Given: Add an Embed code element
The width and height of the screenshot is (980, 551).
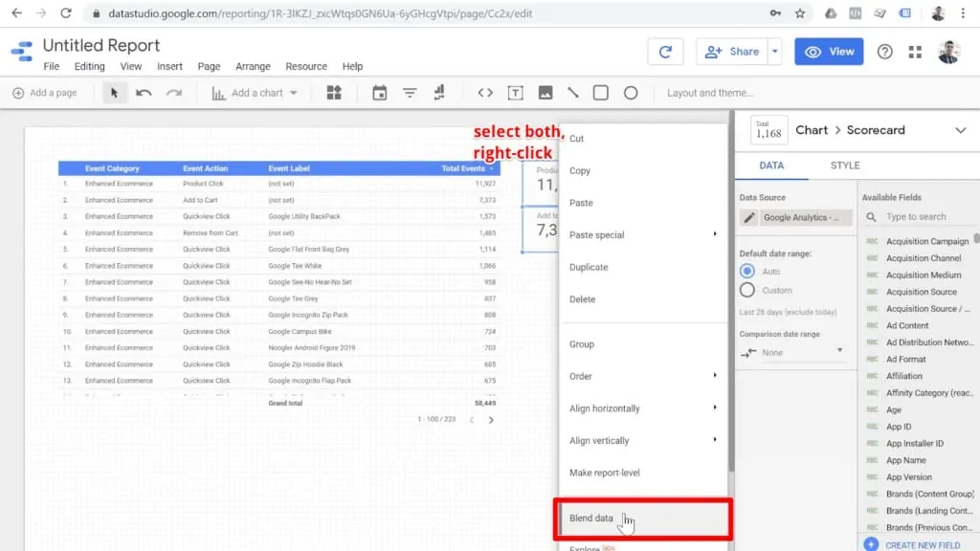Looking at the screenshot, I should (486, 92).
